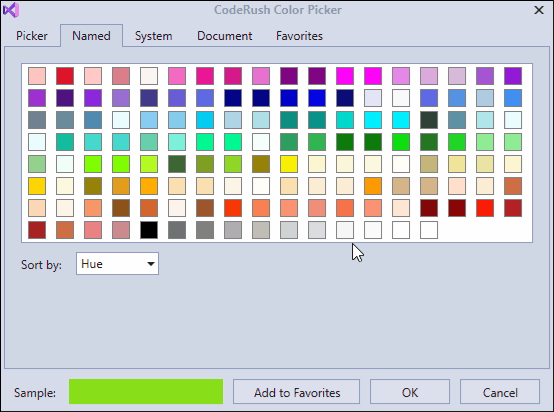Click the green Sample color preview bar
The image size is (554, 412).
pos(146,392)
